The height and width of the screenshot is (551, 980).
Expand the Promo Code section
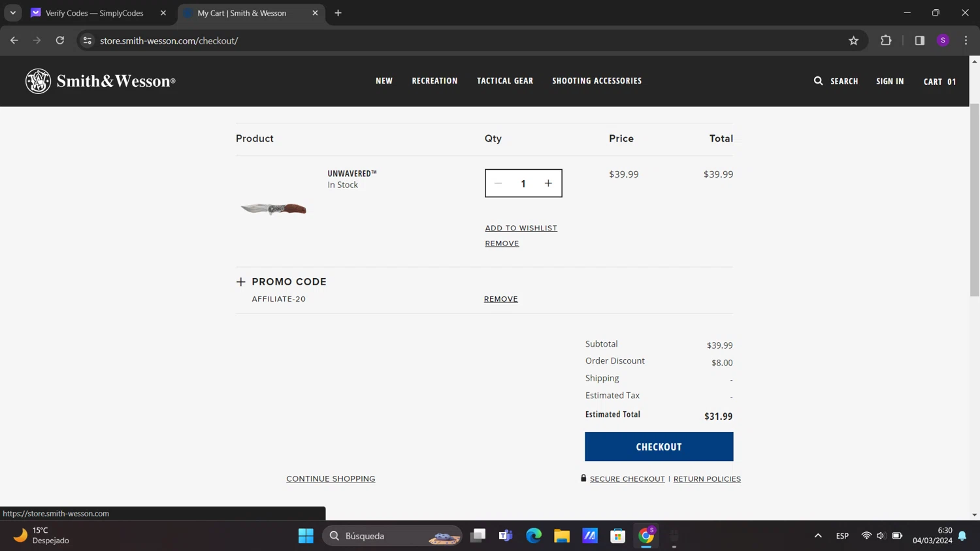281,282
